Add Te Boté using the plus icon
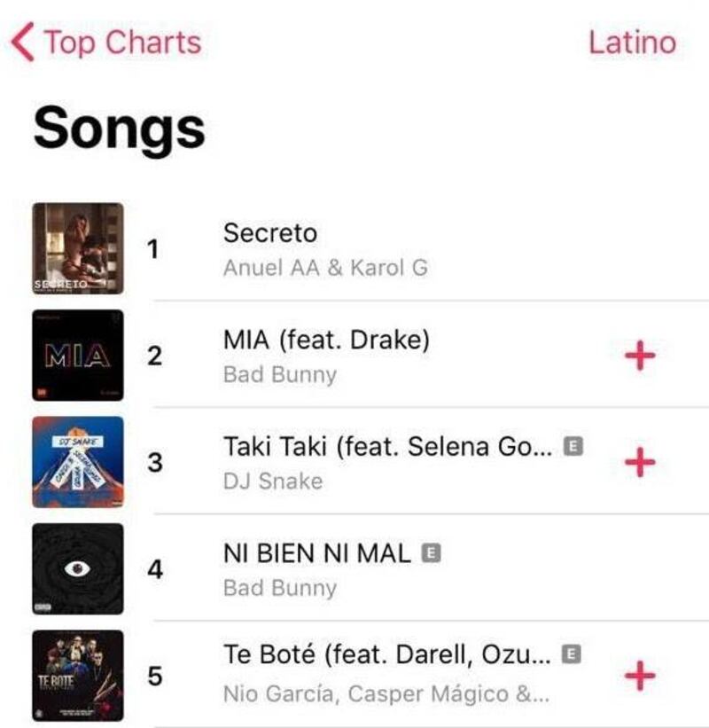Viewport: 709px width, 728px height. [640, 676]
